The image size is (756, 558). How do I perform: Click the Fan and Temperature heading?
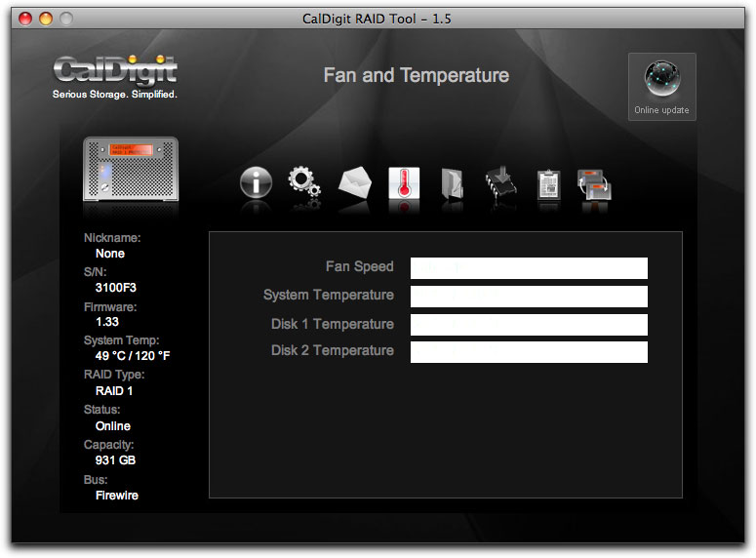pos(417,75)
